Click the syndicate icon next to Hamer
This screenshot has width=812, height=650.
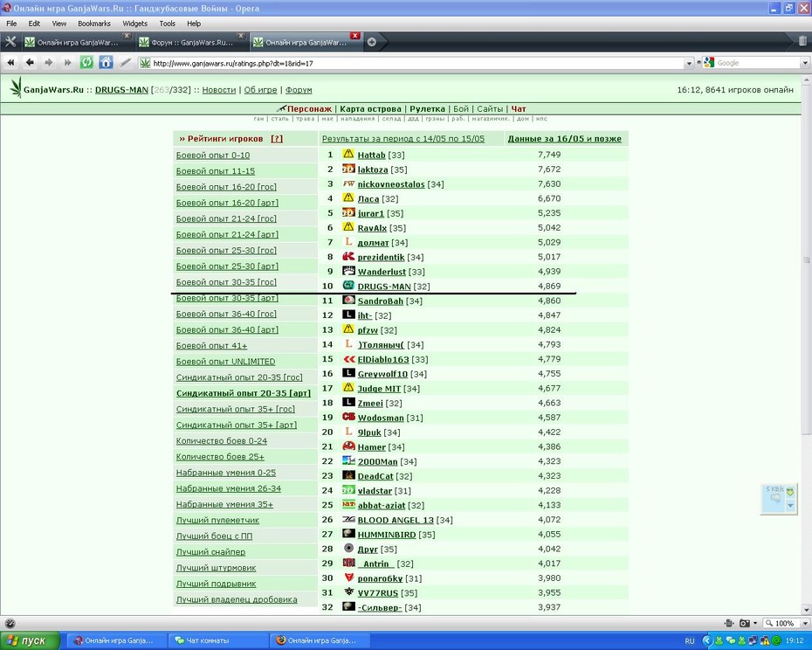pos(348,446)
